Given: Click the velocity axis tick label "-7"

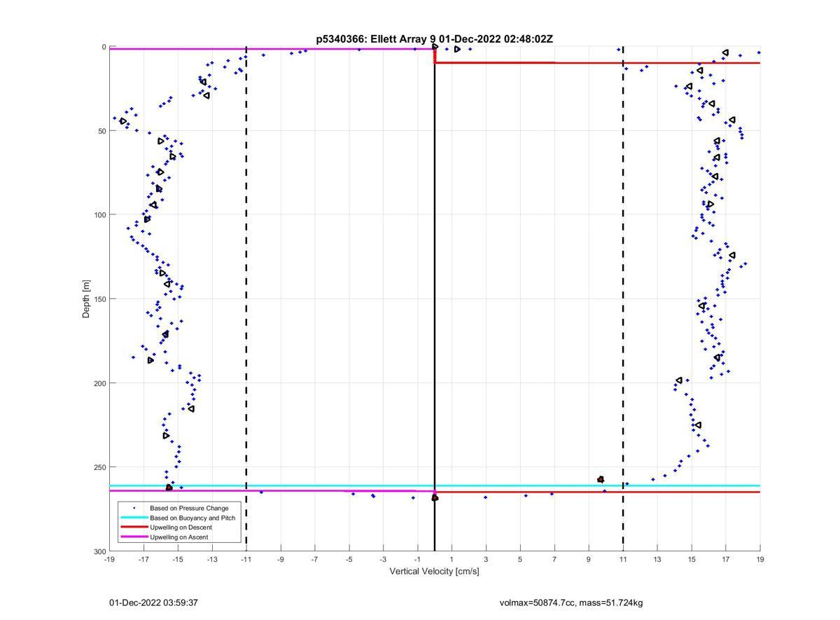Looking at the screenshot, I should point(315,560).
